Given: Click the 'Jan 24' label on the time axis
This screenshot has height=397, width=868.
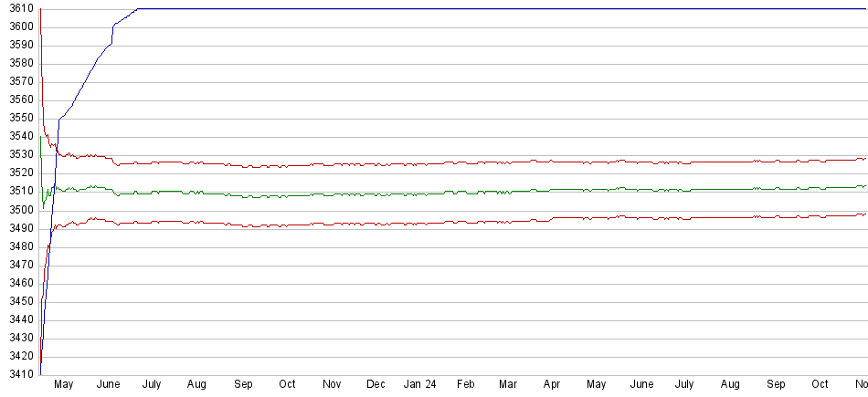Looking at the screenshot, I should click(419, 385).
